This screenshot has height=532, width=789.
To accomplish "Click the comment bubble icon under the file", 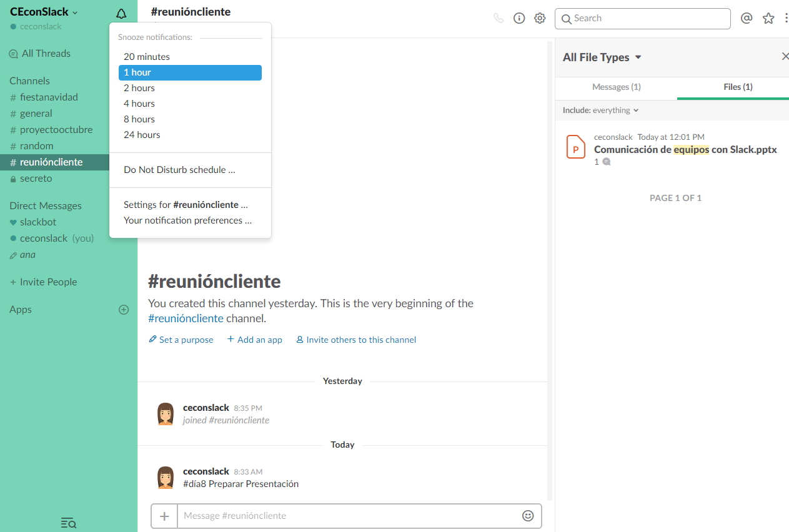I will (x=606, y=162).
